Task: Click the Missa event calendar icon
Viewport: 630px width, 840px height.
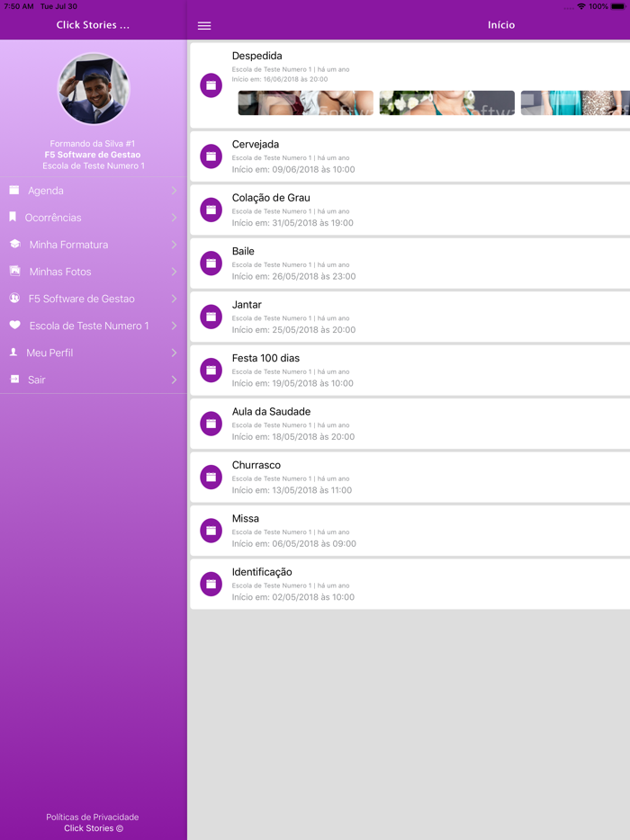Action: (211, 531)
